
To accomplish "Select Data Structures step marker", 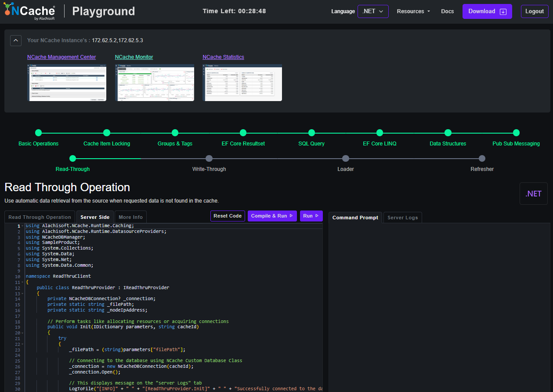I will tap(448, 133).
